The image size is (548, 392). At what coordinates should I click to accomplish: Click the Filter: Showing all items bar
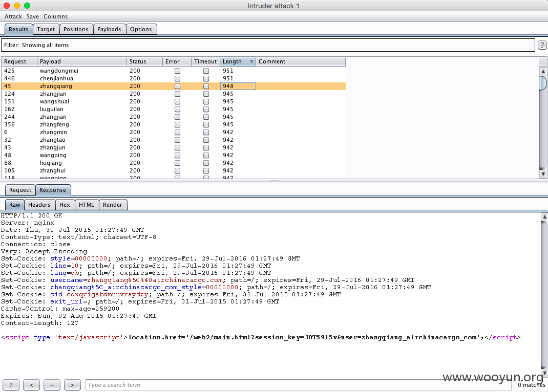coord(268,45)
